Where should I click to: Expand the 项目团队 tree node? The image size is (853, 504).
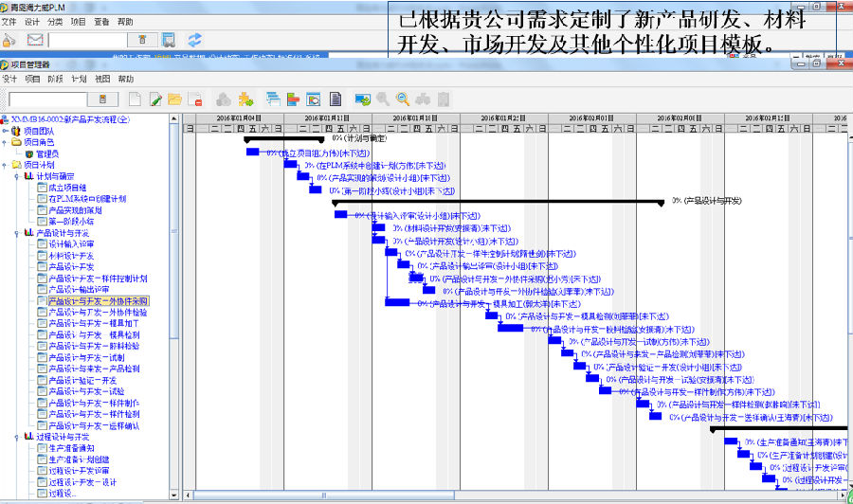click(x=6, y=131)
